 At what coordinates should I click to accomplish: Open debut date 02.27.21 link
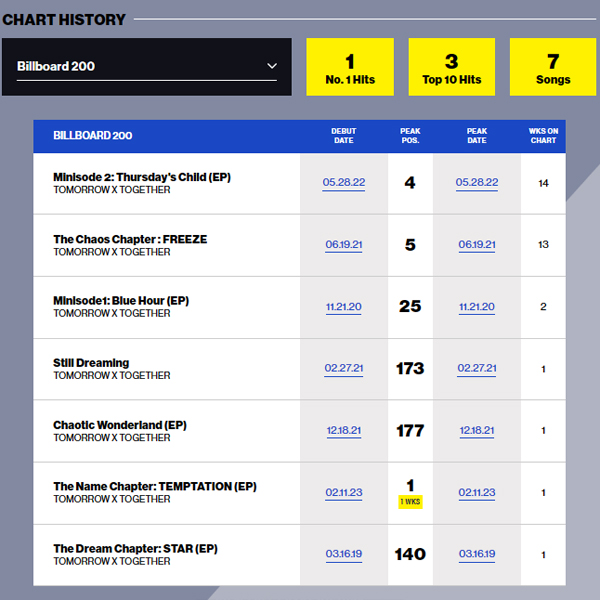pos(344,368)
